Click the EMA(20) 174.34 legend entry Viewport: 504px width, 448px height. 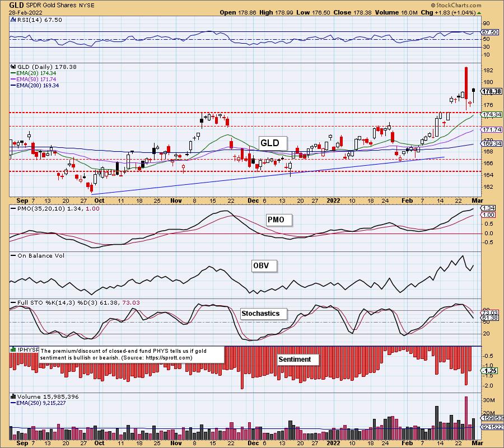click(x=33, y=73)
